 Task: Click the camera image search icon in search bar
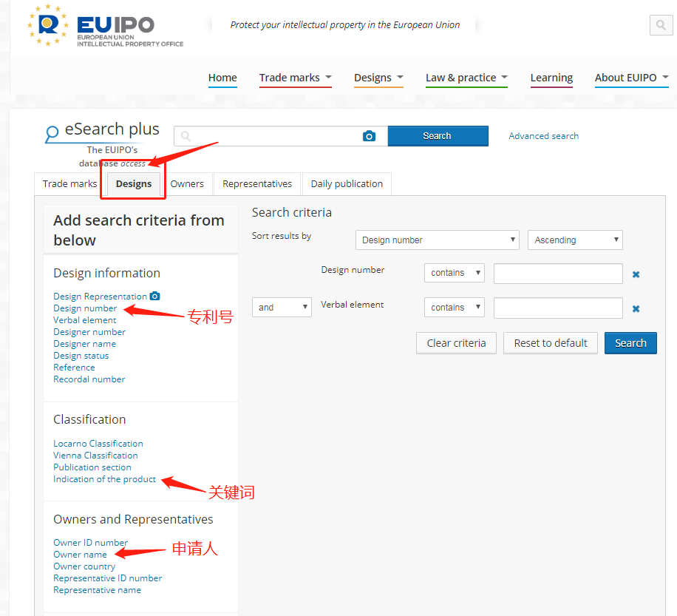point(369,136)
